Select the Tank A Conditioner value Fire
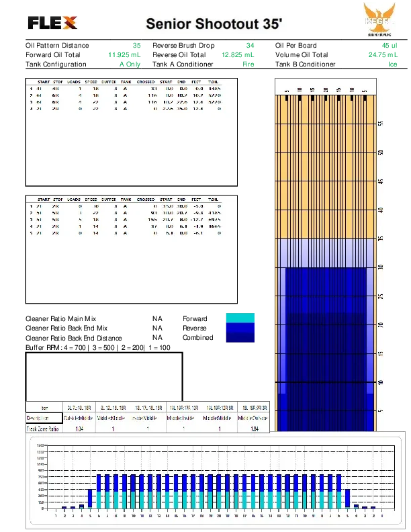 tap(248, 64)
